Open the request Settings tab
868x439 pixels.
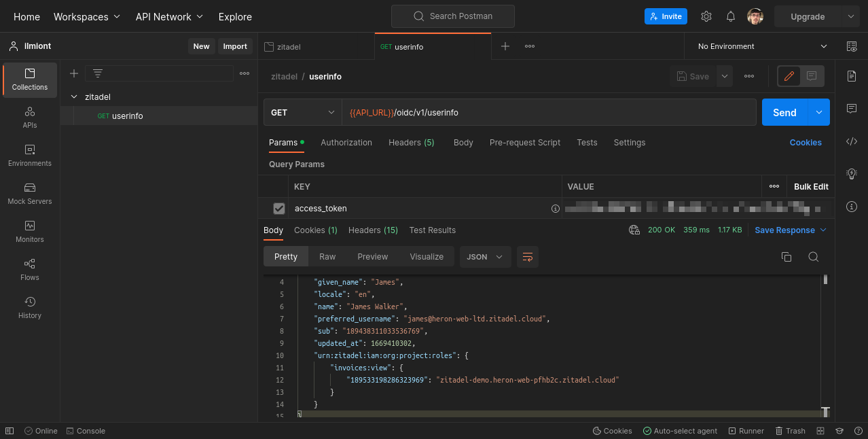[x=630, y=143]
